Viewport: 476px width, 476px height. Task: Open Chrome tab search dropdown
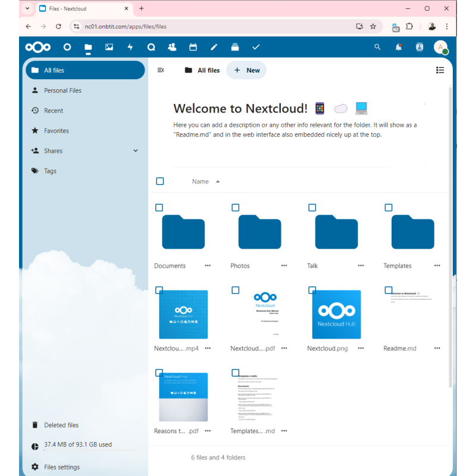27,8
